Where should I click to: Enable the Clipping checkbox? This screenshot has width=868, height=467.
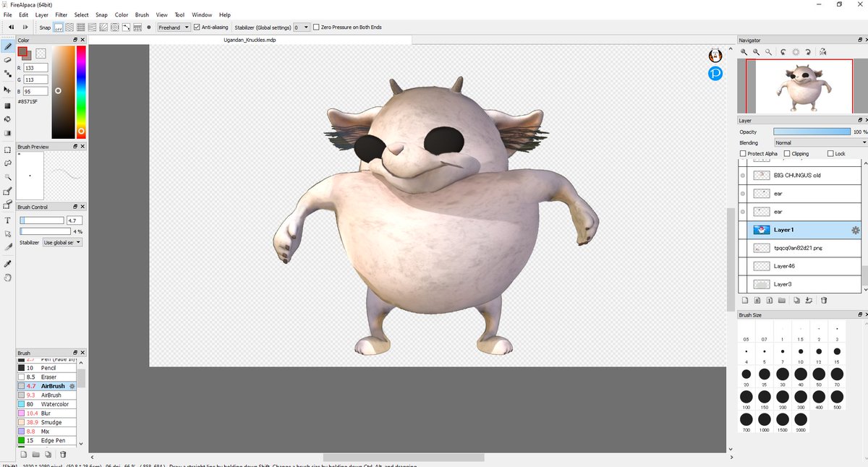(786, 154)
